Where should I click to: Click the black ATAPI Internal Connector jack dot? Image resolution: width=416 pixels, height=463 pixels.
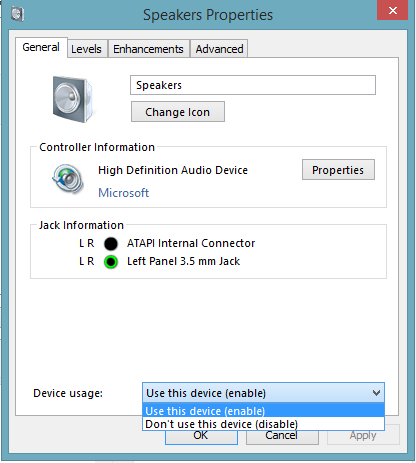point(111,244)
